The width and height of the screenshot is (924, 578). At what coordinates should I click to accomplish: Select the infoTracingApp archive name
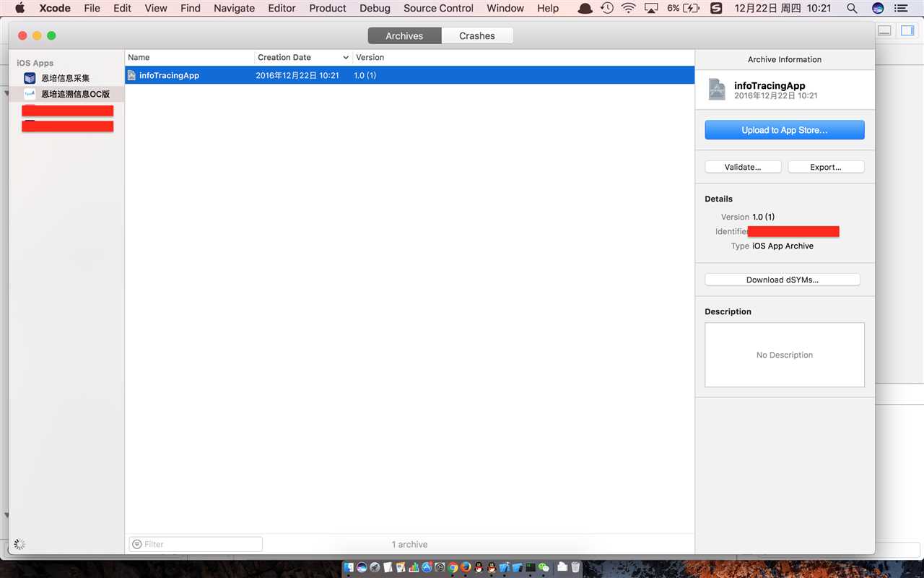[169, 75]
